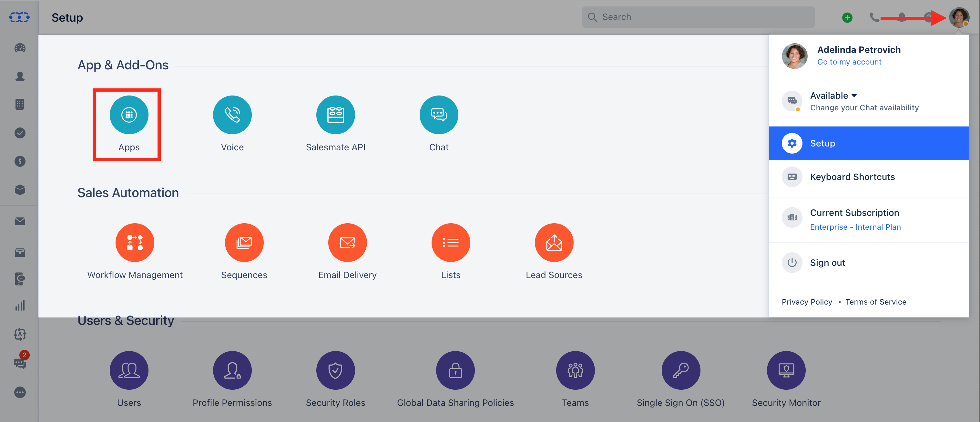Click the global Search field
The image size is (980, 422).
point(698,17)
